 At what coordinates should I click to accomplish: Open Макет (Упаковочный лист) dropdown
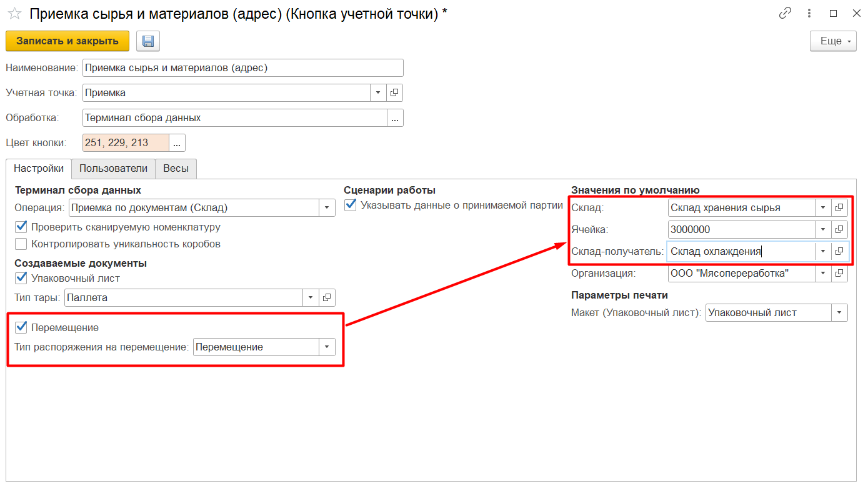pyautogui.click(x=839, y=313)
